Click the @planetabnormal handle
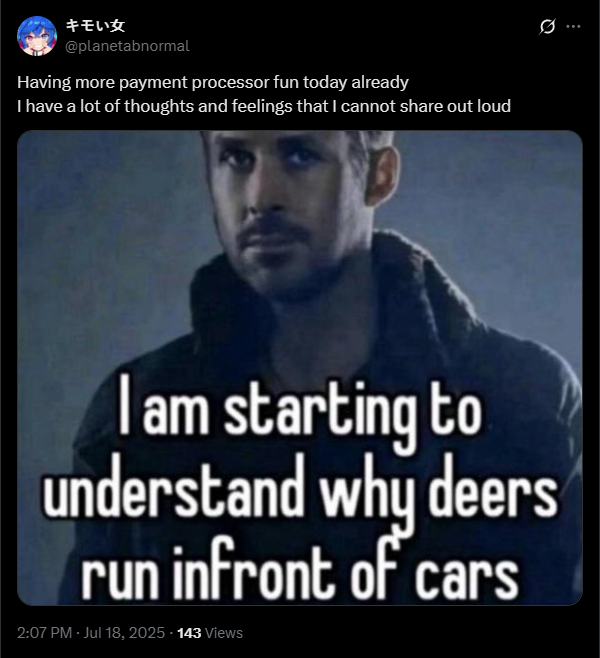 tap(128, 46)
